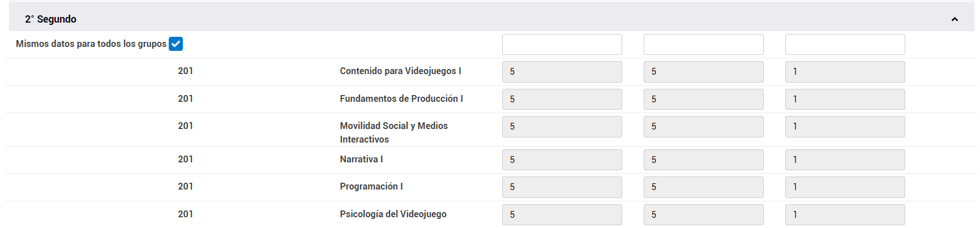Uncheck Mismos datos para todos los grupos

176,44
